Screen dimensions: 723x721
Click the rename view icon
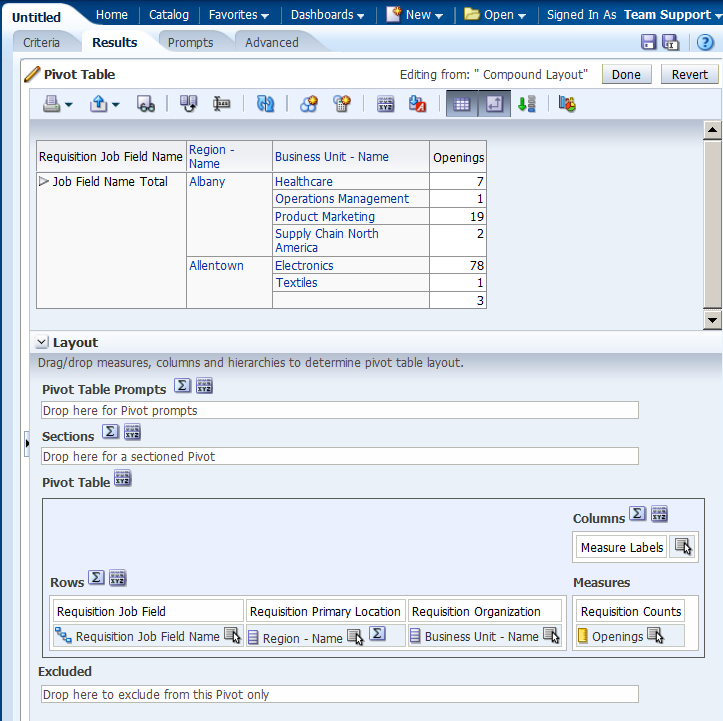pyautogui.click(x=221, y=104)
